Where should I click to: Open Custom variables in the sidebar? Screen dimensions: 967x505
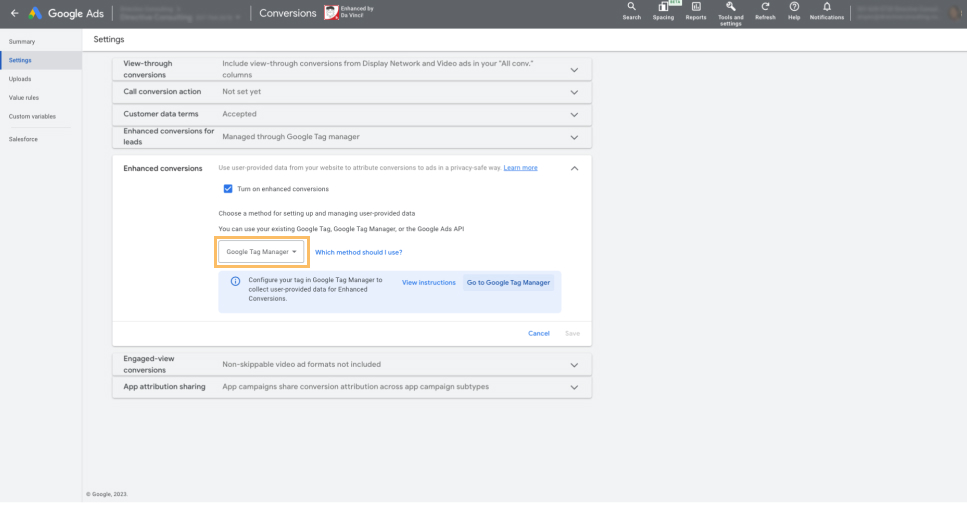(32, 117)
